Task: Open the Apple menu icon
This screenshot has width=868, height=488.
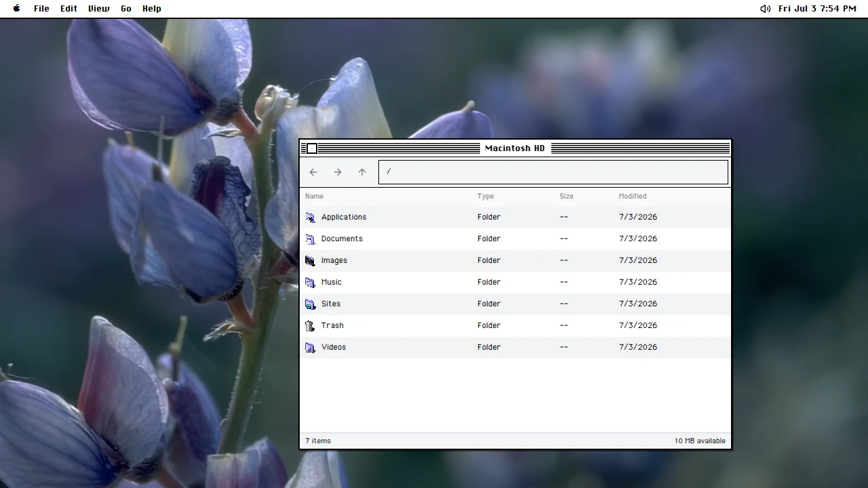Action: pos(17,9)
